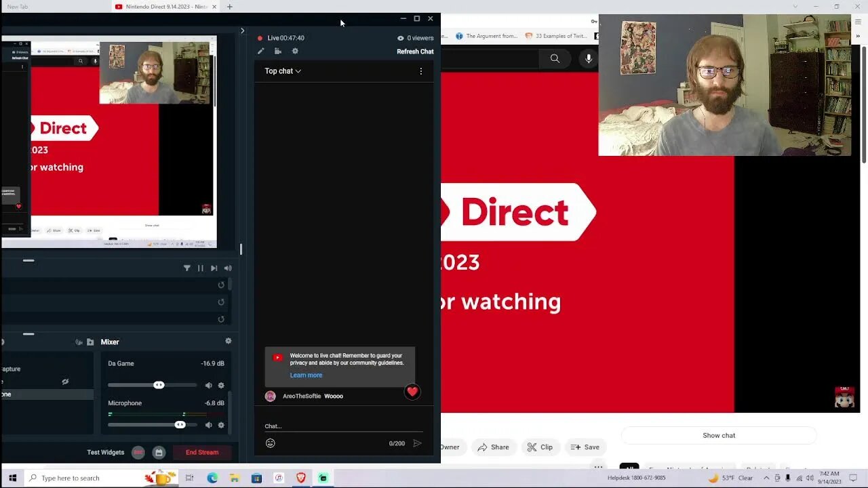
Task: Mute the Microphone audio source
Action: 208,425
